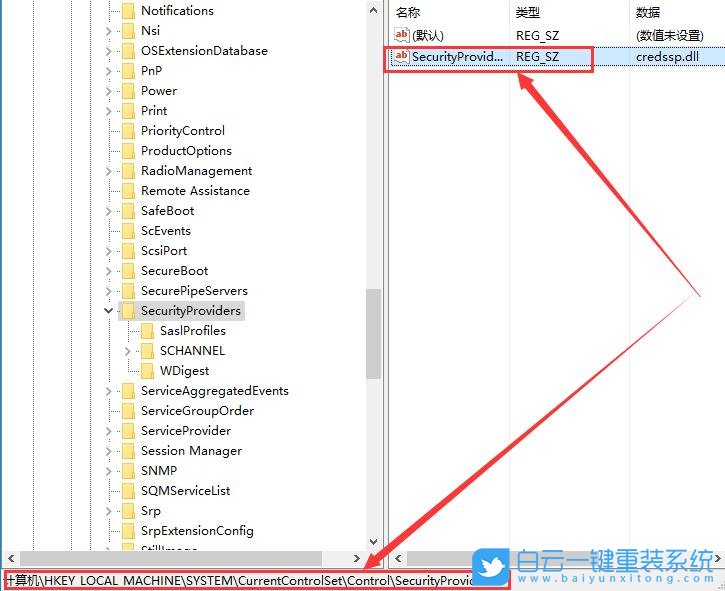
Task: Click the Power folder icon
Action: pyautogui.click(x=128, y=91)
